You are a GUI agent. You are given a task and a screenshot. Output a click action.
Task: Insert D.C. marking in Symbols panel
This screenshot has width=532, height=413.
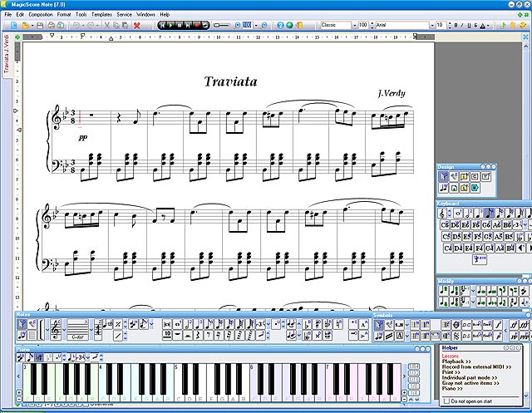[466, 325]
